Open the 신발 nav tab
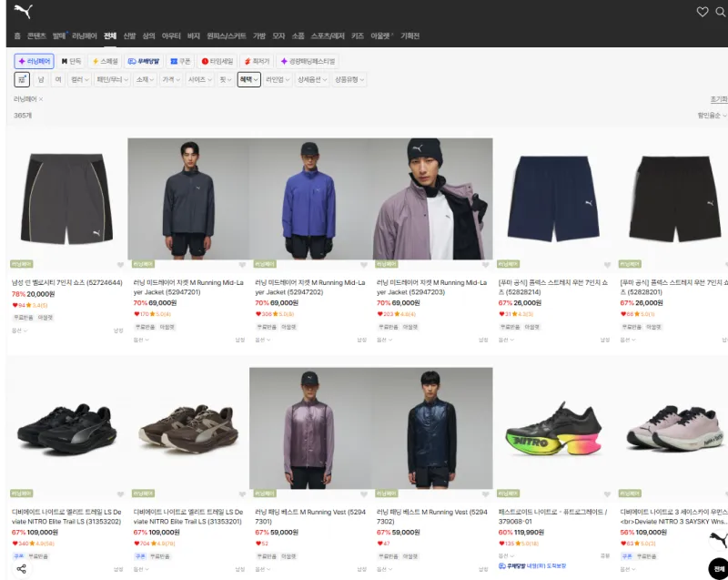Screen dimensions: 728x580 [x=129, y=36]
